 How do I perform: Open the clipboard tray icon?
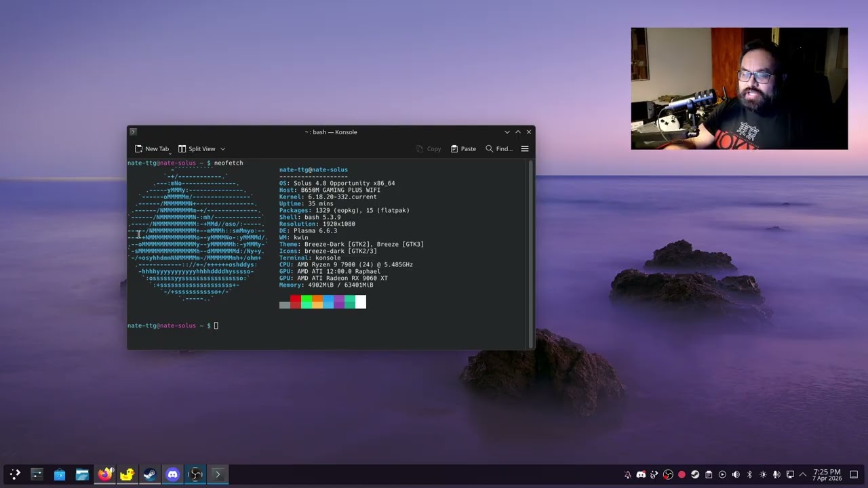(709, 474)
